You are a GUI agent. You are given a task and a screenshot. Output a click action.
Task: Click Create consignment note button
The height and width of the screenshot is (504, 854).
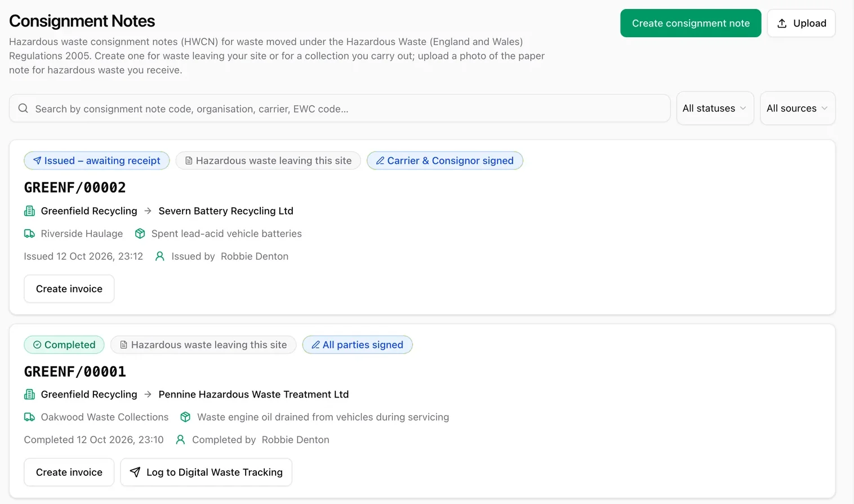691,23
